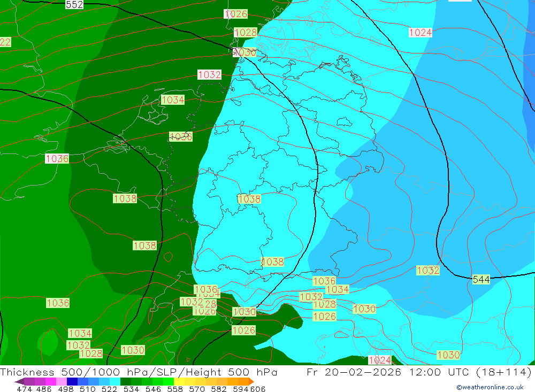Click the 544 height contour label
The image size is (535, 392).
point(481,279)
